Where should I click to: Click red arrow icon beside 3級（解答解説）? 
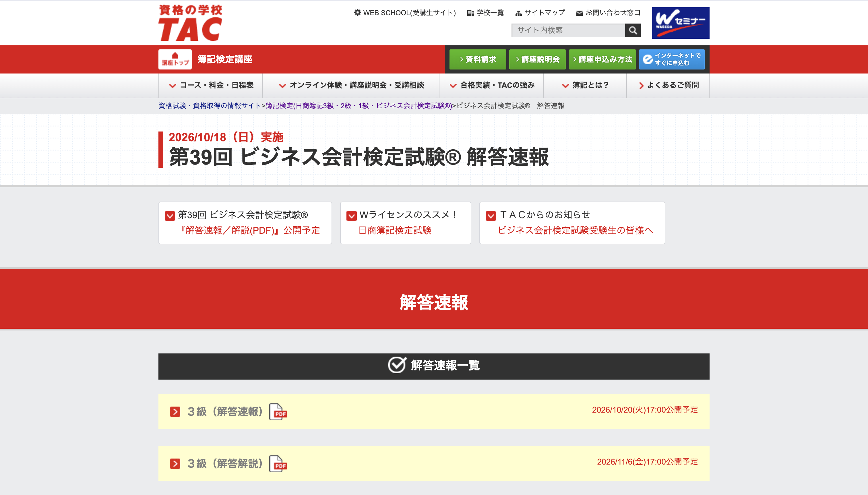[x=175, y=464]
